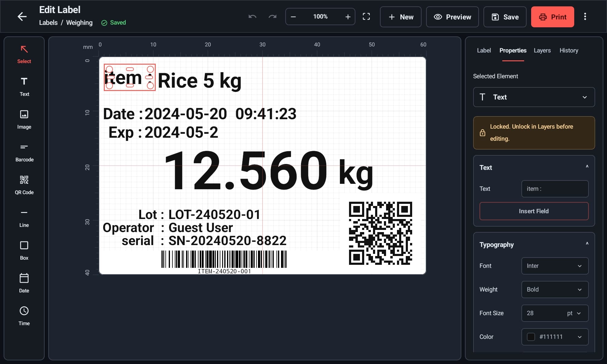
Task: Click the #111111 color swatch
Action: [x=531, y=337]
